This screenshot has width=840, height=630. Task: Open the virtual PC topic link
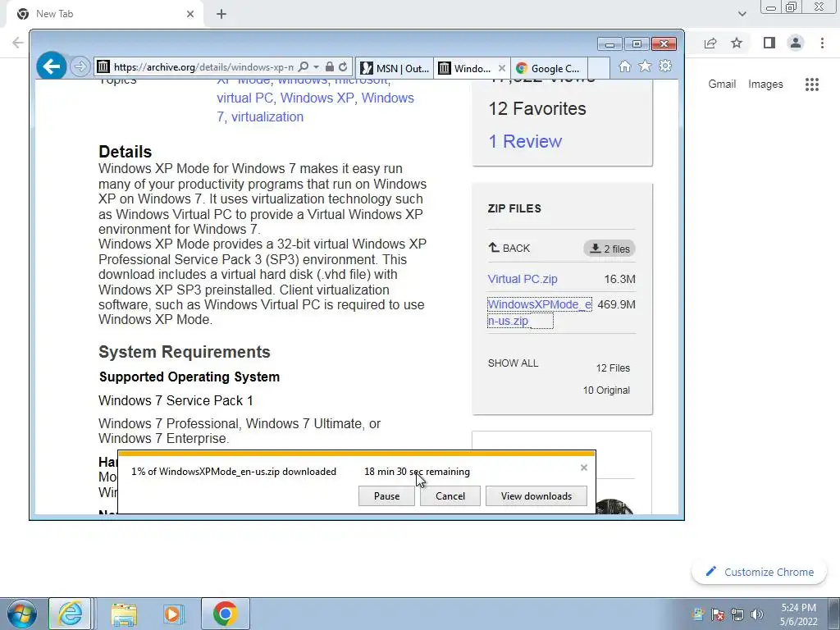tap(244, 98)
